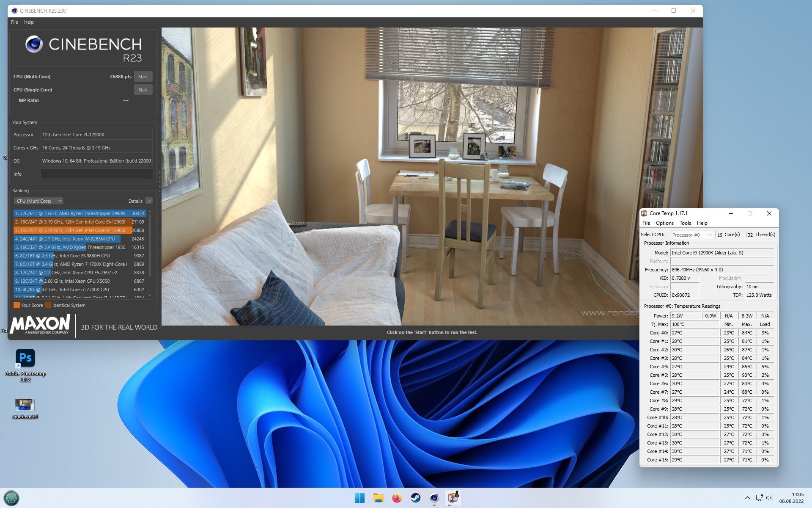This screenshot has width=812, height=508.
Task: Switch to Cinebench taskbar icon
Action: tap(434, 498)
